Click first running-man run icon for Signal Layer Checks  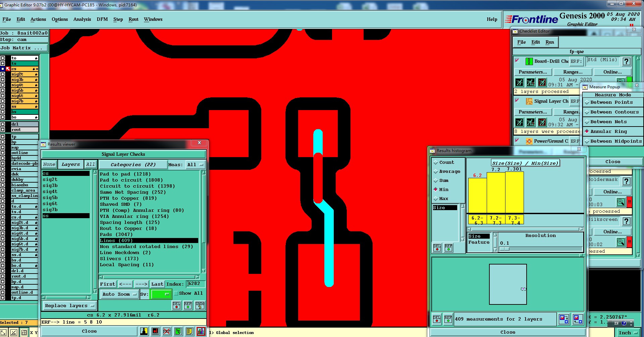[519, 122]
